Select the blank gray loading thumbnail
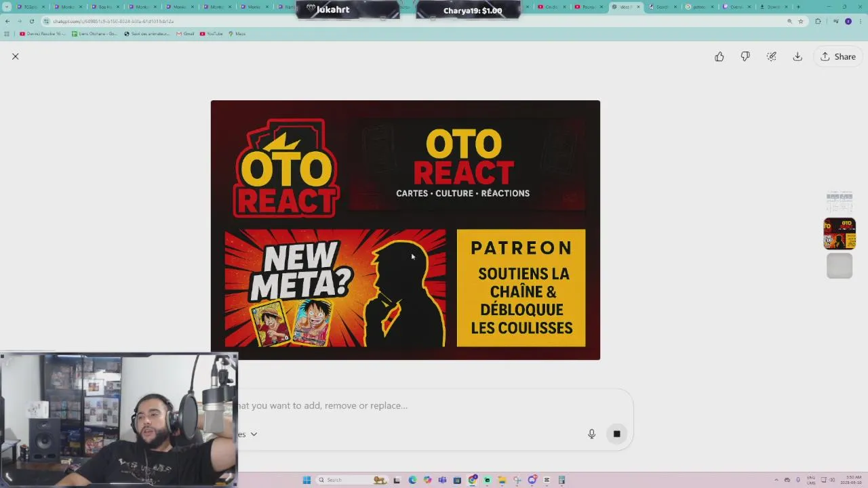 coord(840,266)
